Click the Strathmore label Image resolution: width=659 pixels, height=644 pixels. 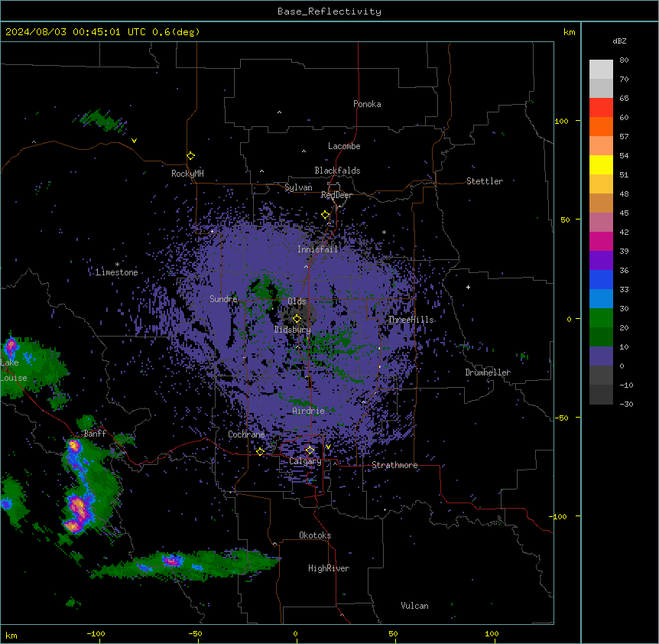click(x=394, y=465)
